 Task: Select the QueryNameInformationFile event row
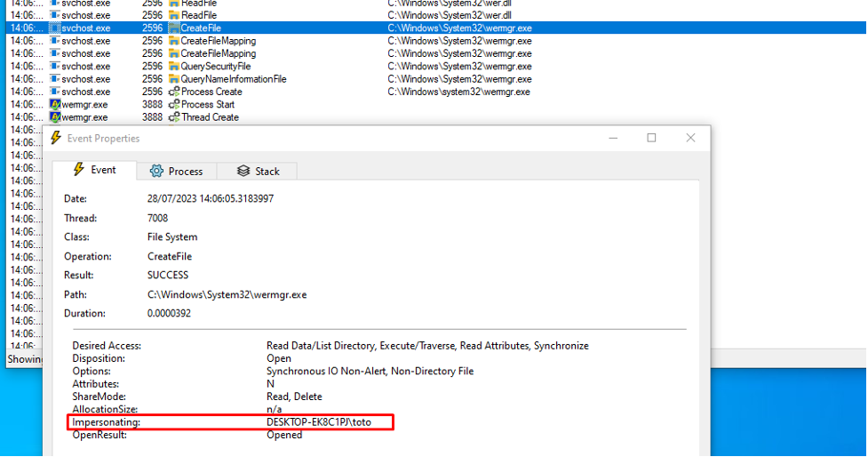(436, 78)
